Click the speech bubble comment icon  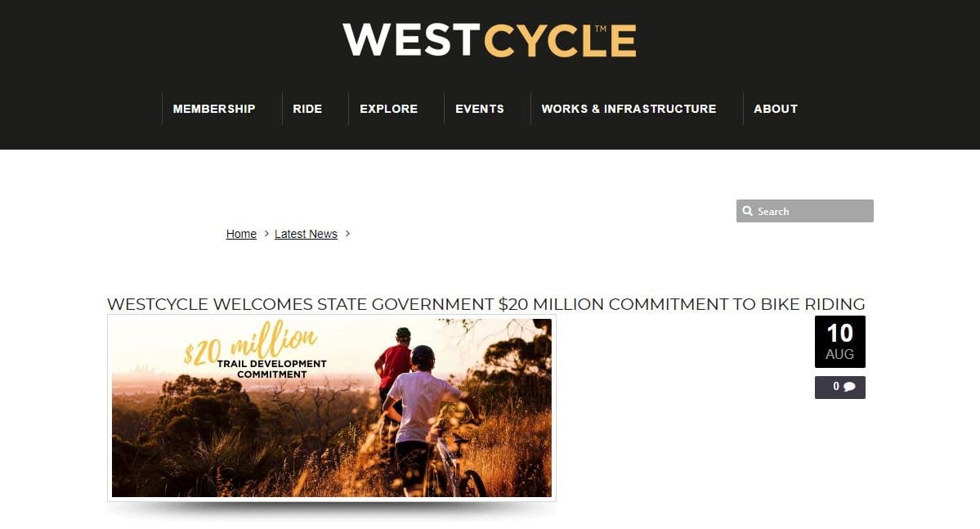click(x=849, y=387)
